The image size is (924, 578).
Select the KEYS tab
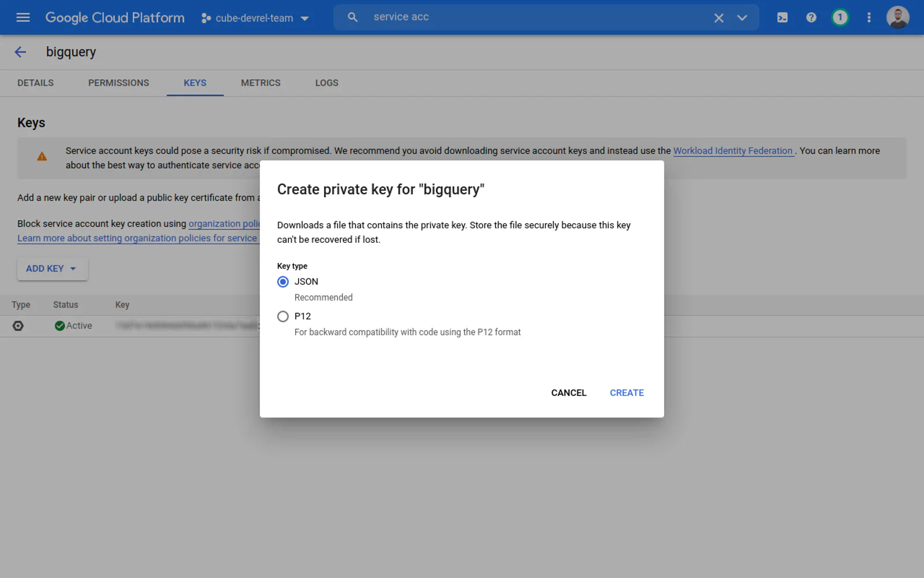coord(195,83)
